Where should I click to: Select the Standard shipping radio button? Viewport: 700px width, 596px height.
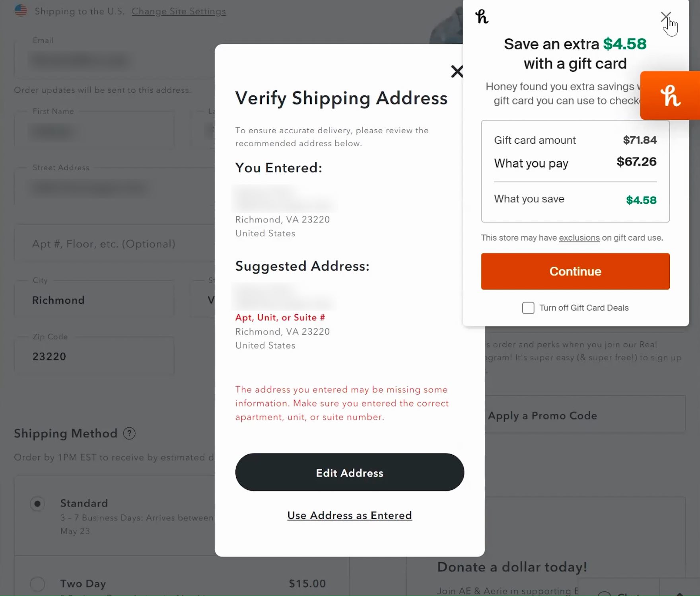pos(37,504)
